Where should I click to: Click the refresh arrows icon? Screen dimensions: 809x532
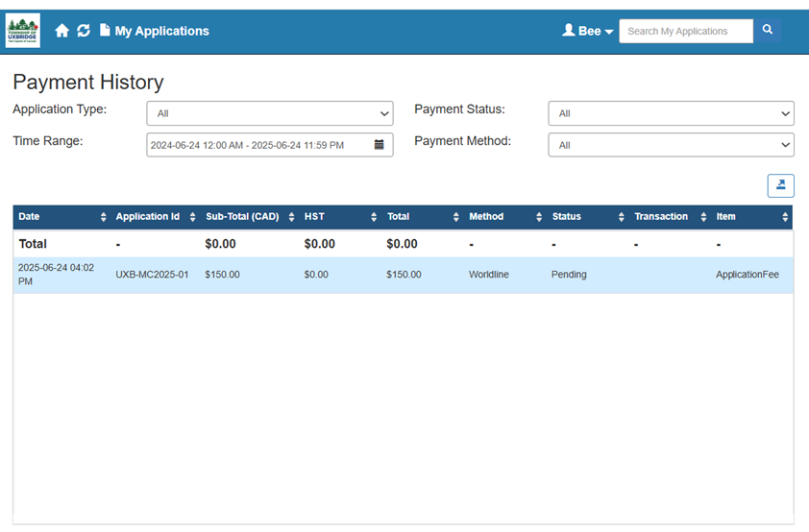[84, 31]
